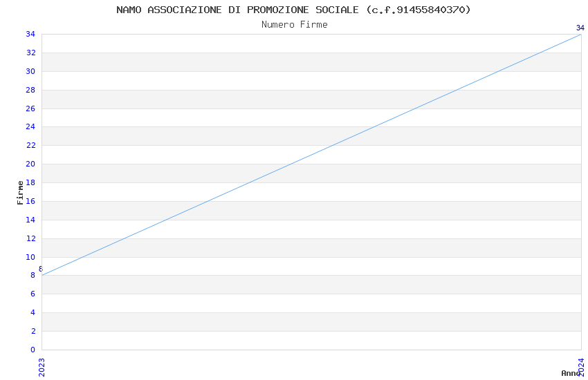
Task: Click y-axis tick value 6
Action: coord(33,294)
